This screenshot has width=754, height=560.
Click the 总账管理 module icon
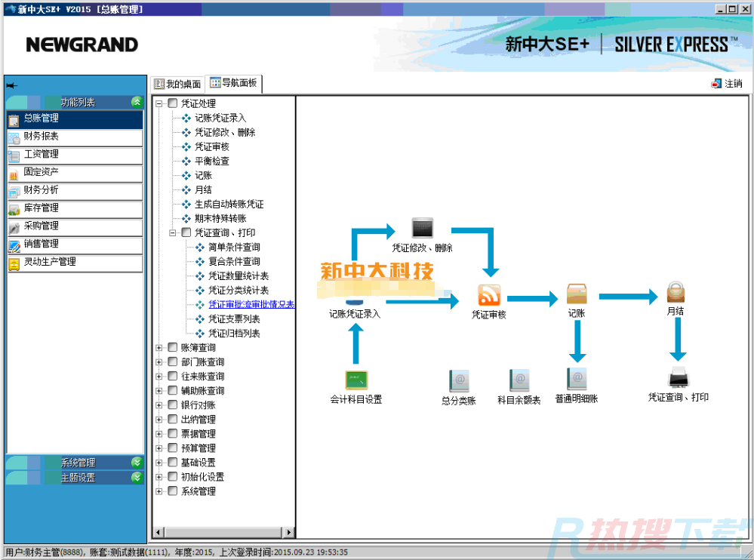[x=14, y=121]
